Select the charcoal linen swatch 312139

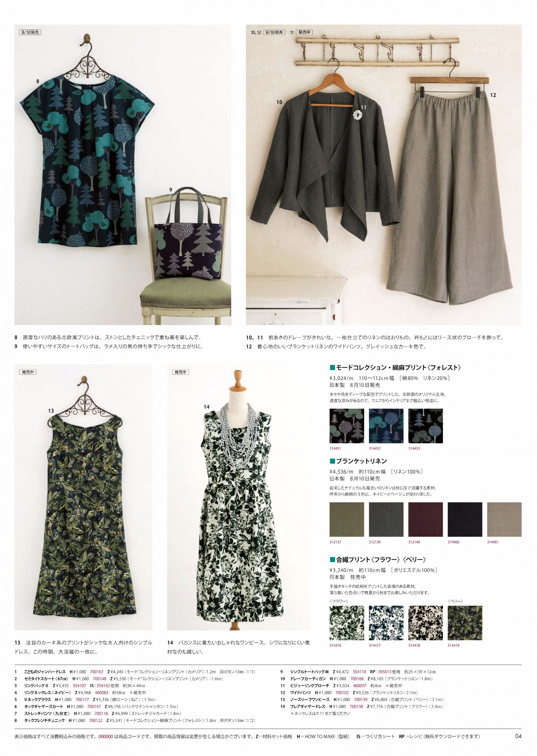click(x=386, y=519)
